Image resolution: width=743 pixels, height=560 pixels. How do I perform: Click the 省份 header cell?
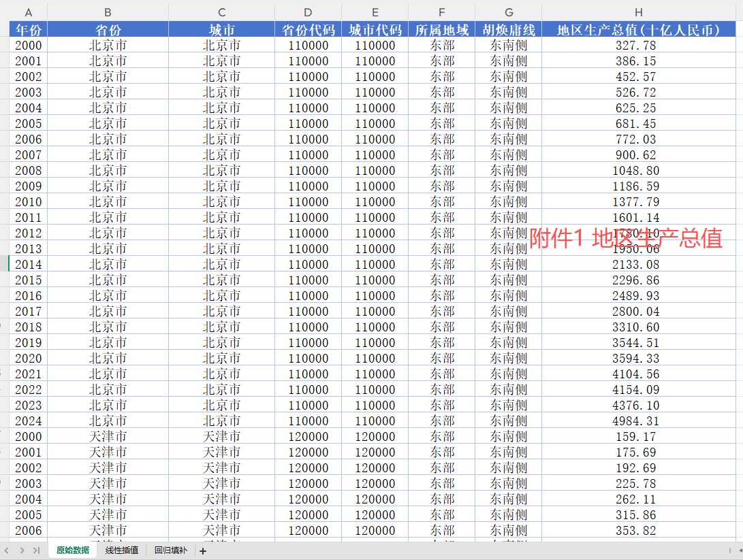click(108, 29)
